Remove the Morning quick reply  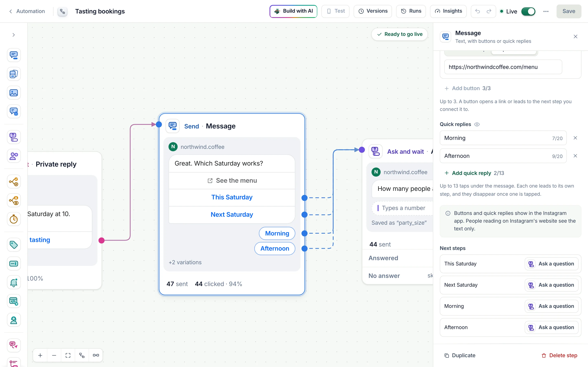tap(575, 138)
